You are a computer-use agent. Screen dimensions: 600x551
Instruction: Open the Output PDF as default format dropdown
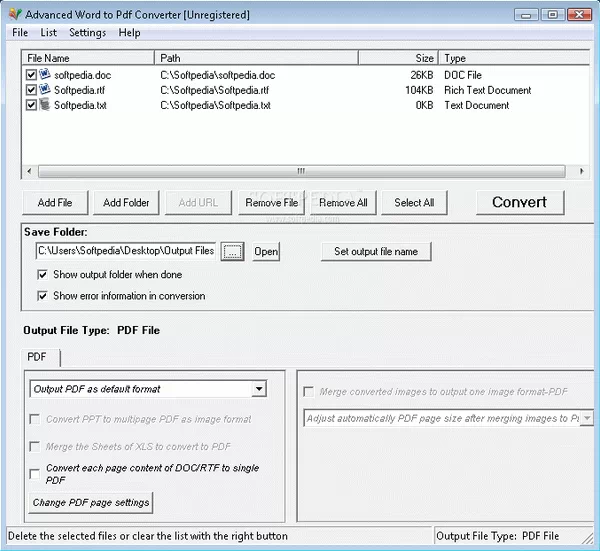pos(259,389)
